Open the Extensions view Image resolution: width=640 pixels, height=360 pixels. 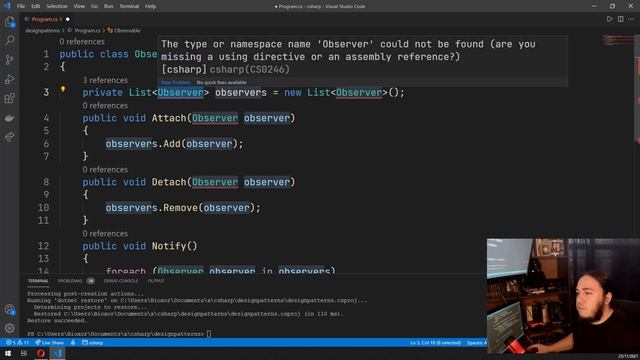click(9, 98)
